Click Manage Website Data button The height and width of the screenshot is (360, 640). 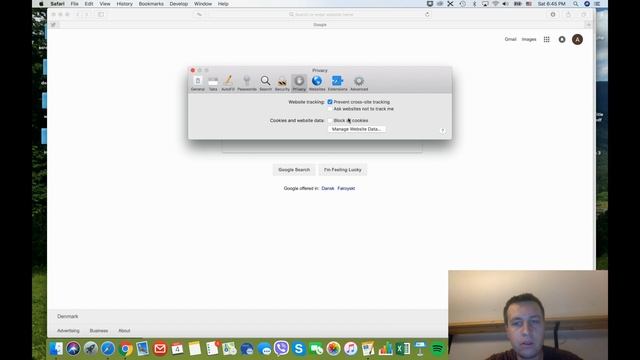(x=356, y=129)
